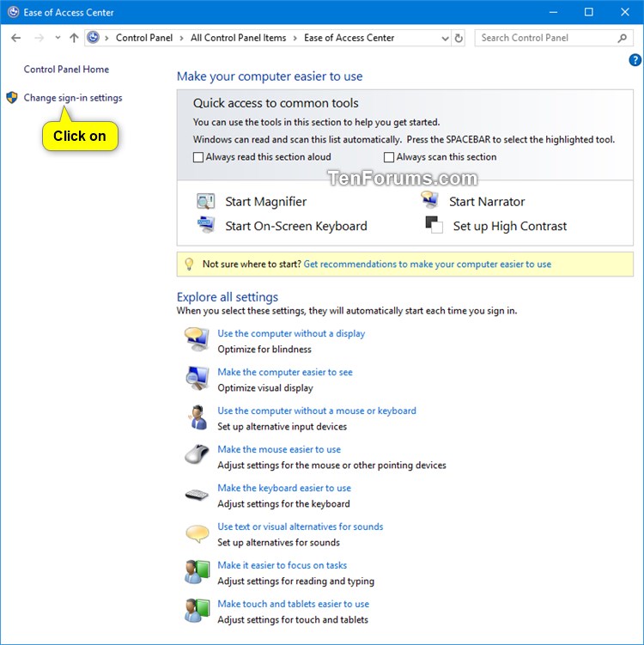Click the person icon beside 'Use the computer without a mouse or keyboard'
The image size is (644, 645).
pos(197,417)
